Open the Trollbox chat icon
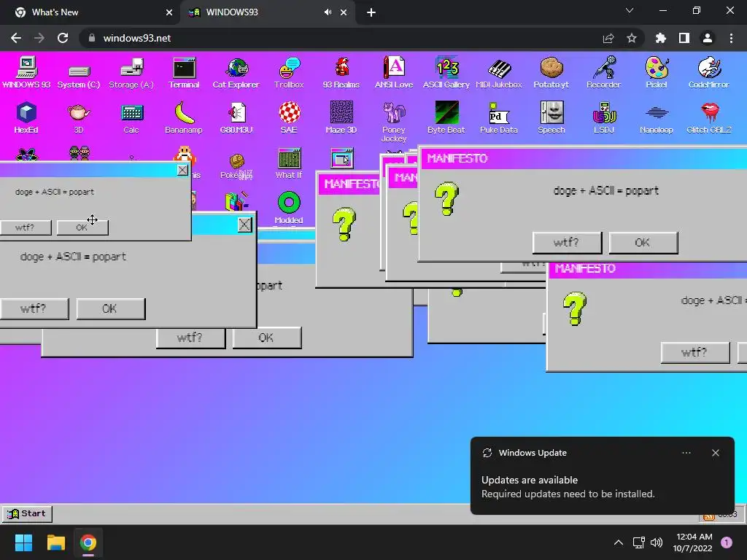 289,73
